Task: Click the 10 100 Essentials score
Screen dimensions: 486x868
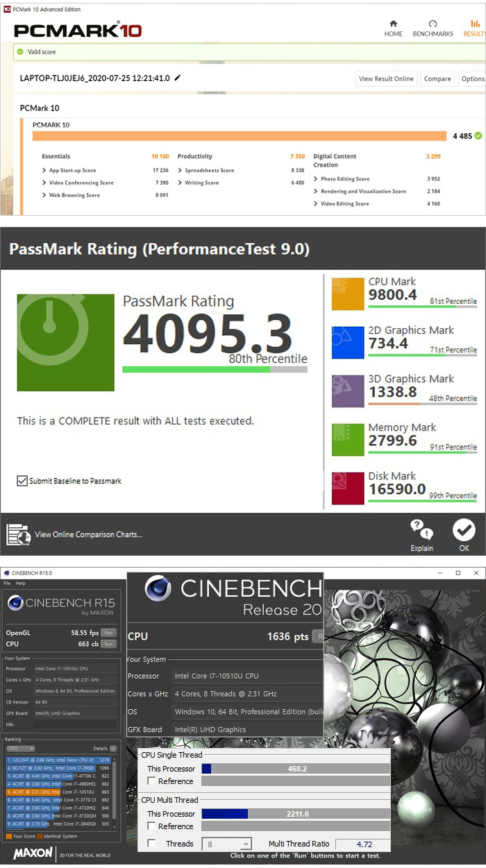Action: coord(160,157)
